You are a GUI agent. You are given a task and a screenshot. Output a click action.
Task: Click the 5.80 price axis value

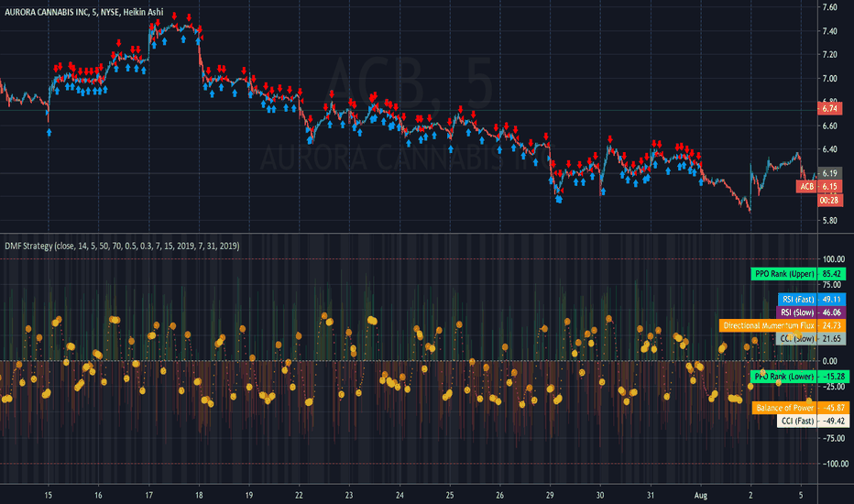(x=829, y=221)
